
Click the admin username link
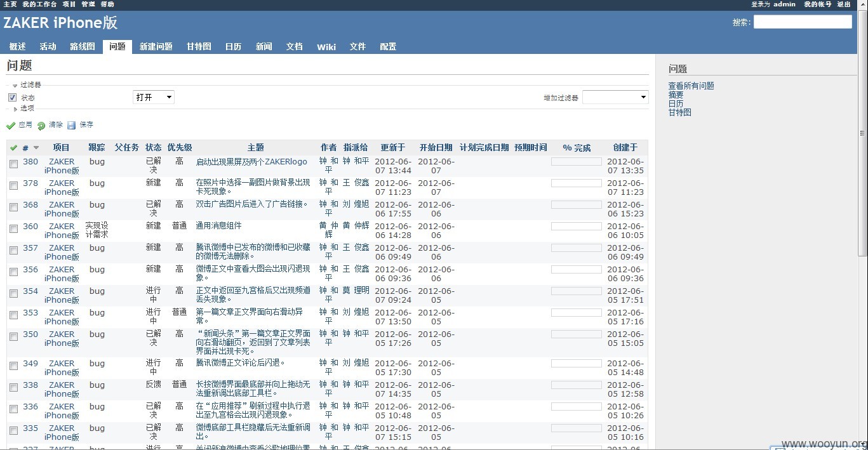pyautogui.click(x=784, y=4)
